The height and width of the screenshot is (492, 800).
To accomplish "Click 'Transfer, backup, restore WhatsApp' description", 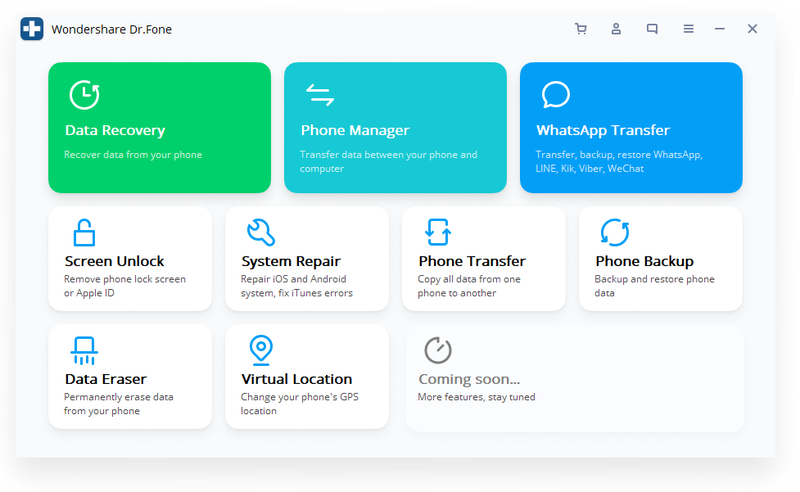I will tap(619, 161).
